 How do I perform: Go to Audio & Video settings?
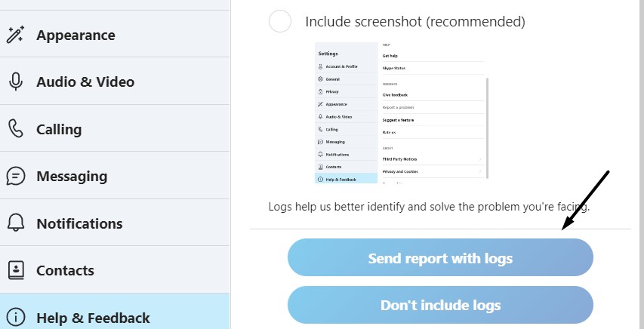pyautogui.click(x=85, y=81)
